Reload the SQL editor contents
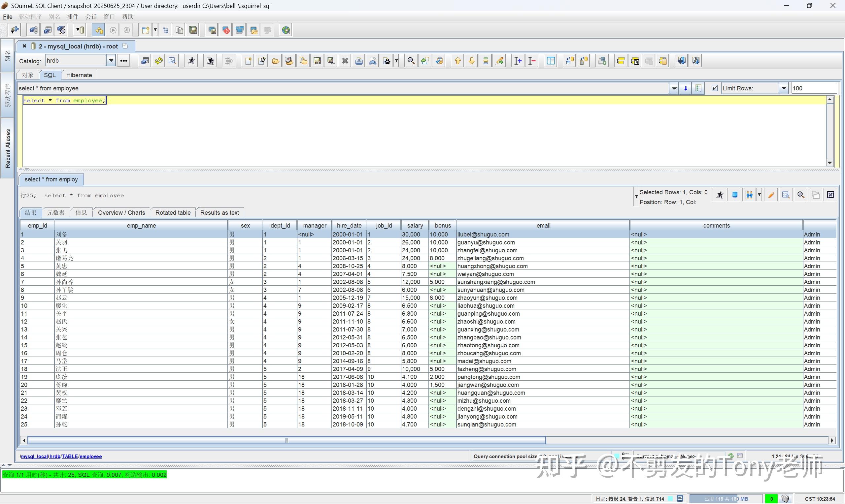The height and width of the screenshot is (504, 845). [158, 60]
